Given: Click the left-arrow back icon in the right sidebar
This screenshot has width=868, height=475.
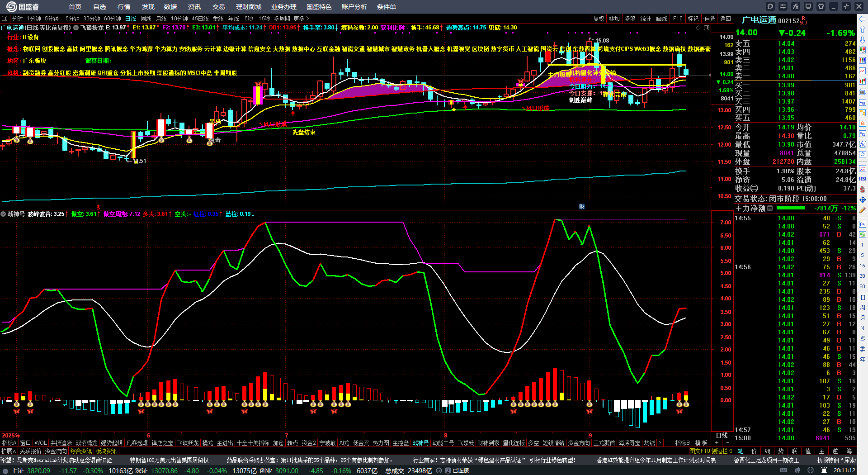Looking at the screenshot, I should click(x=863, y=19).
